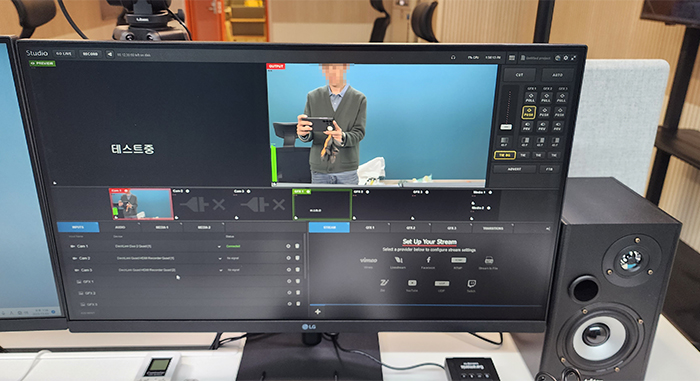Select the Cam 1 source thumbnail
This screenshot has width=700, height=381.
[x=141, y=204]
